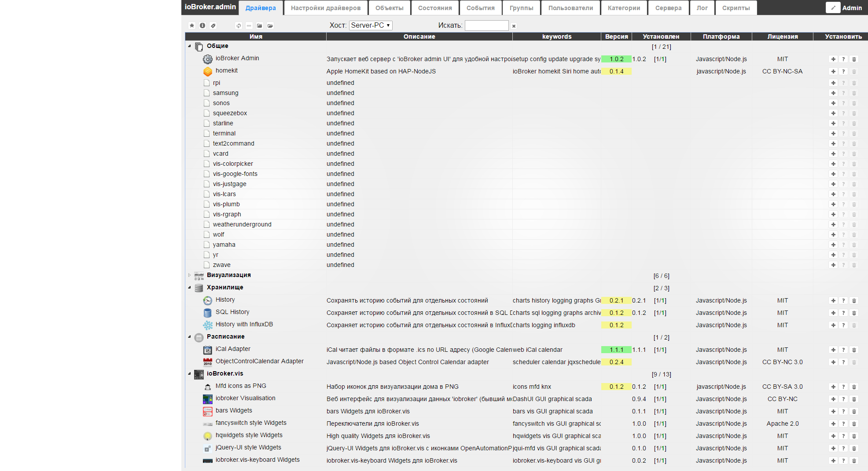This screenshot has height=471, width=868.
Task: Click the Лицензия column header
Action: [783, 37]
